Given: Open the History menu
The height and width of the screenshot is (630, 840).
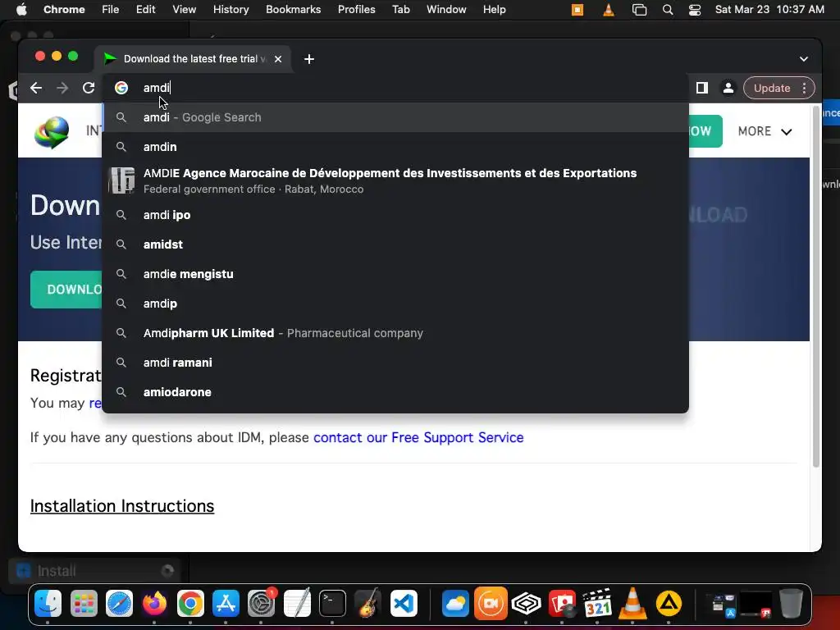Looking at the screenshot, I should point(231,10).
